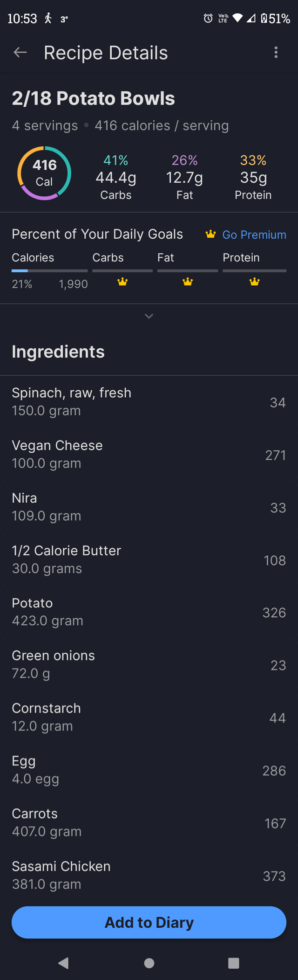Tap the premium crown under Carbs
Image resolution: width=298 pixels, height=980 pixels.
point(122,282)
